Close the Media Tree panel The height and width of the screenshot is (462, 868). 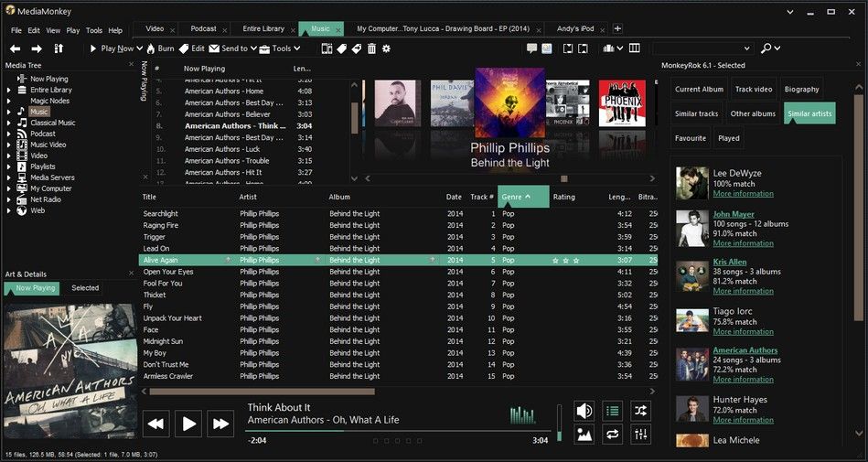tap(131, 65)
